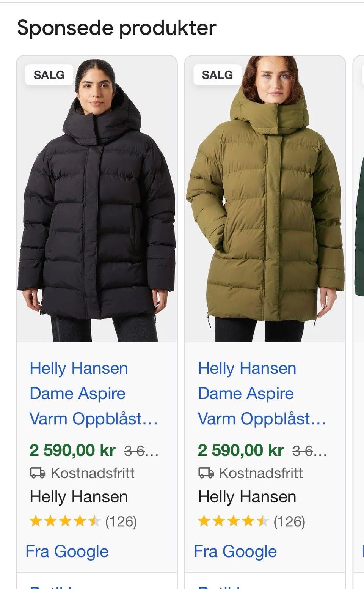Click the star rating under the olive jacket
The image size is (364, 589).
point(233,521)
